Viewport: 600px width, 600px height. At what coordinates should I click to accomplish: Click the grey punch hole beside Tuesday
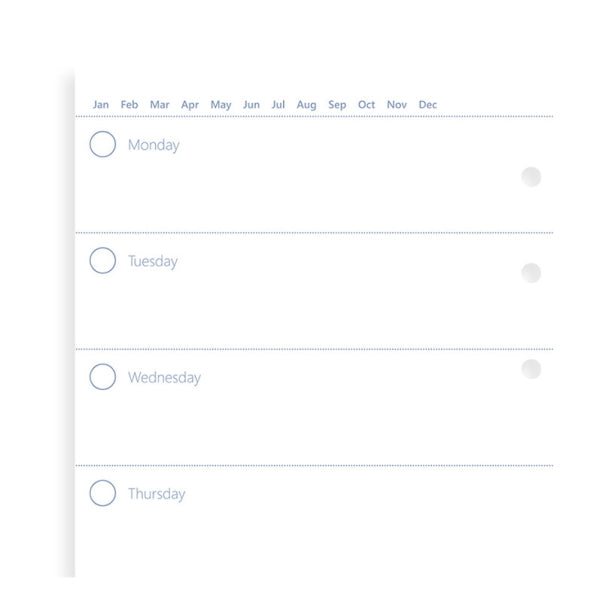531,273
